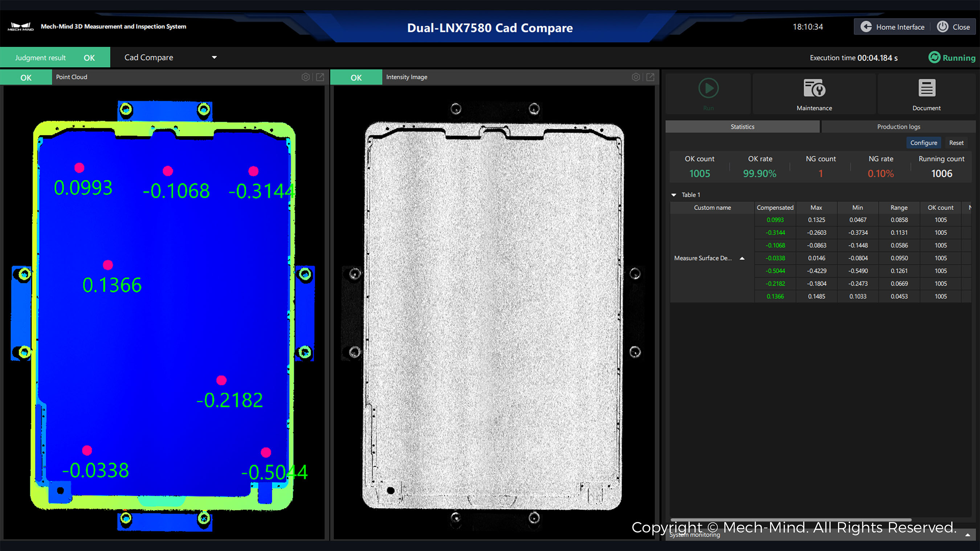Collapse the Measure Surface De... row group
Image resolution: width=980 pixels, height=551 pixels.
pyautogui.click(x=742, y=259)
